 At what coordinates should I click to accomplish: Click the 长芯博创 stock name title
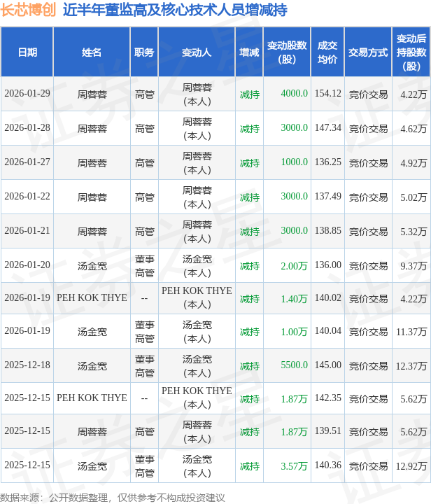click(x=28, y=10)
